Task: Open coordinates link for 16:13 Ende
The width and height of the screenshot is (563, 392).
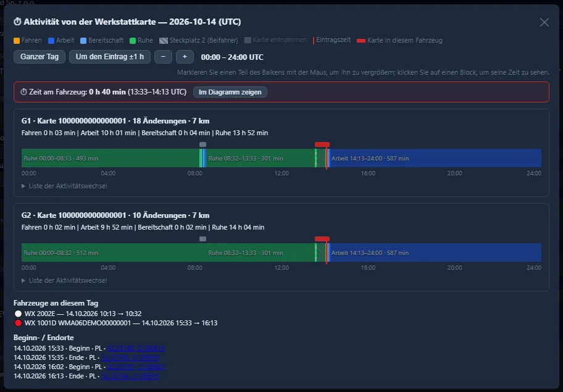Action: pyautogui.click(x=130, y=376)
